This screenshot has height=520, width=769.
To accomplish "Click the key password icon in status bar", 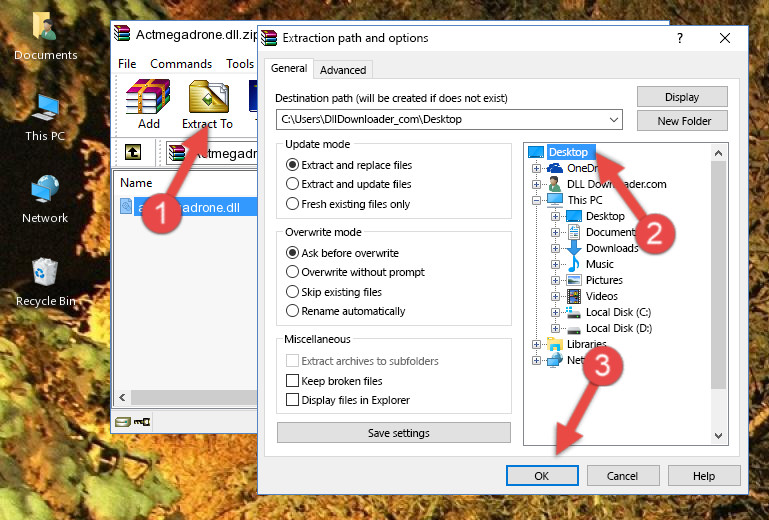I will (x=142, y=421).
